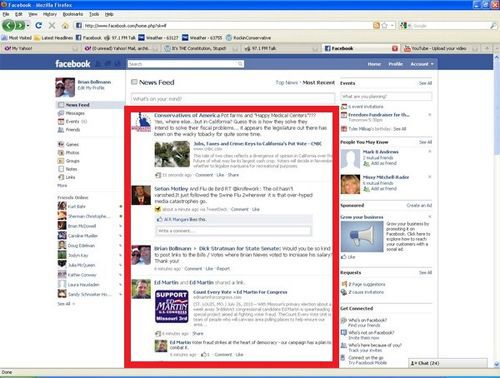Click the search magnifier in Facebook search box
This screenshot has width=500, height=378.
[x=240, y=64]
